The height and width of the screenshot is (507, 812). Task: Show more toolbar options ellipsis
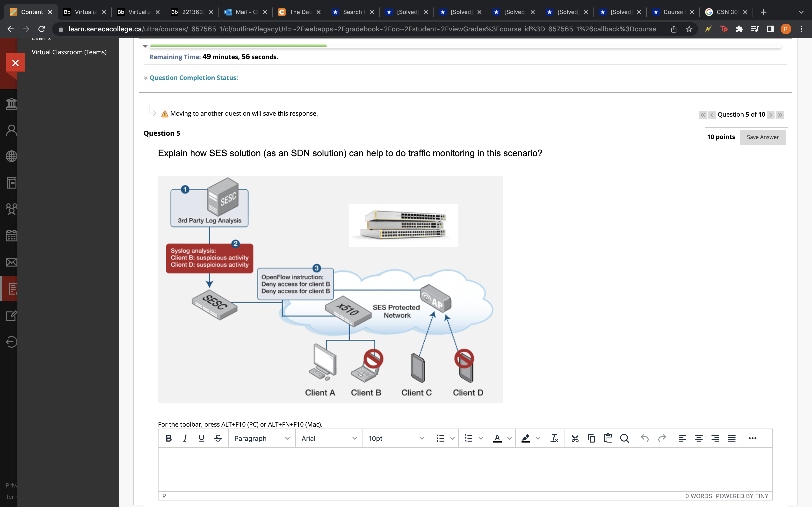tap(752, 438)
